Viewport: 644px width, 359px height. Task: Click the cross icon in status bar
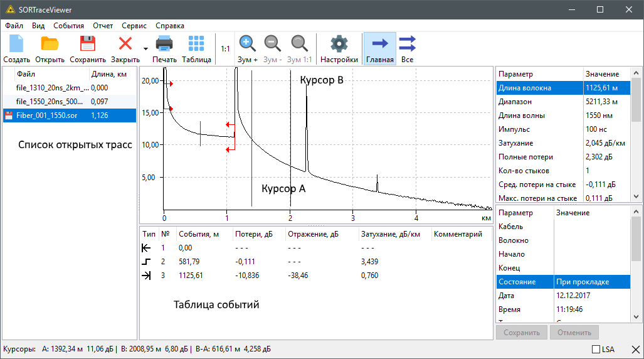(635, 349)
